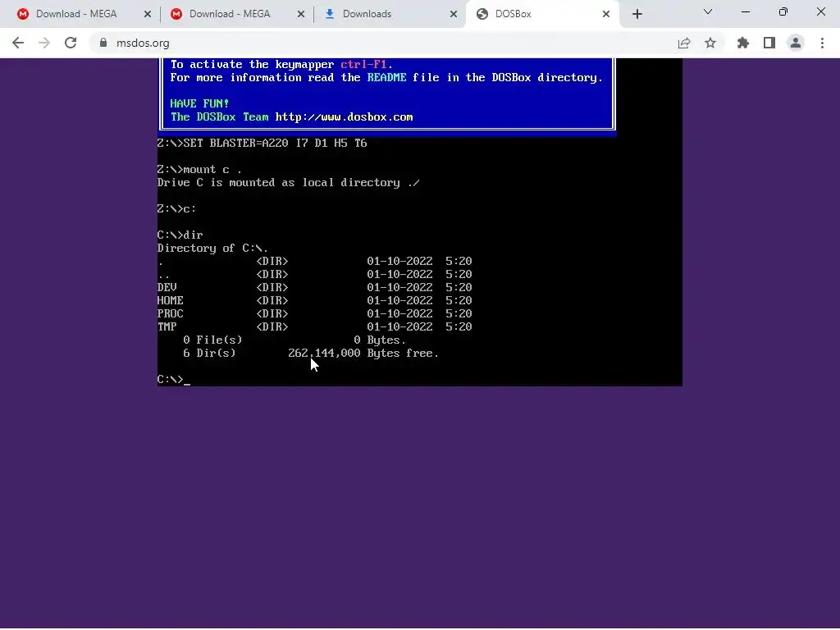840x630 pixels.
Task: Close the Downloads tab
Action: (x=454, y=15)
